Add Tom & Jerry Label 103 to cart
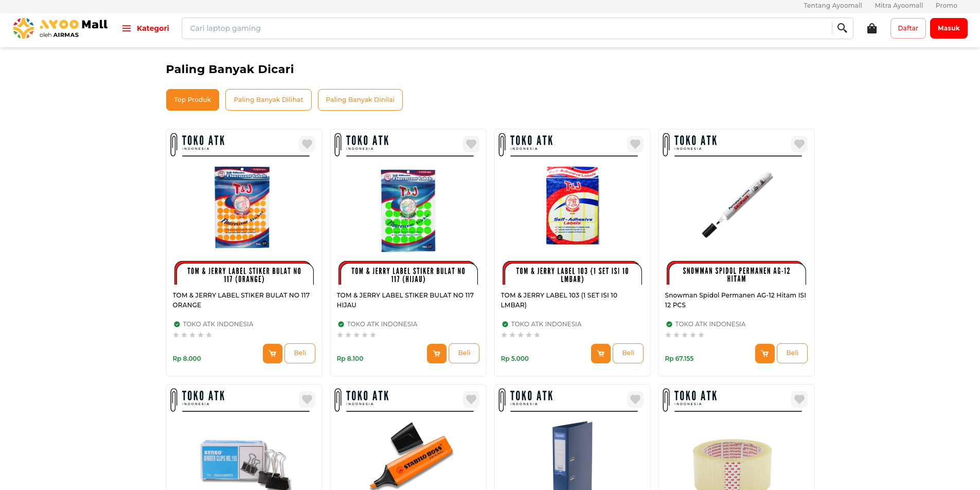 600,353
